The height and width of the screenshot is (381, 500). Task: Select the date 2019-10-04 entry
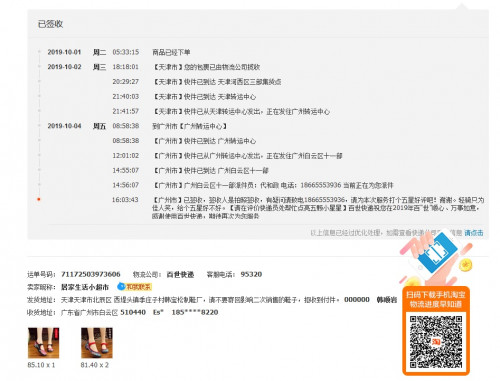[64, 126]
